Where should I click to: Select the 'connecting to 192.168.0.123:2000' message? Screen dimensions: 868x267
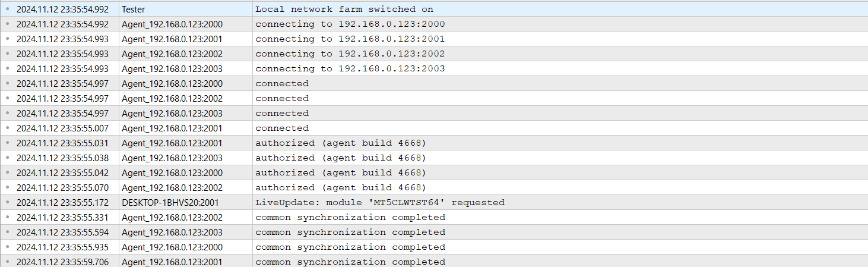coord(350,24)
